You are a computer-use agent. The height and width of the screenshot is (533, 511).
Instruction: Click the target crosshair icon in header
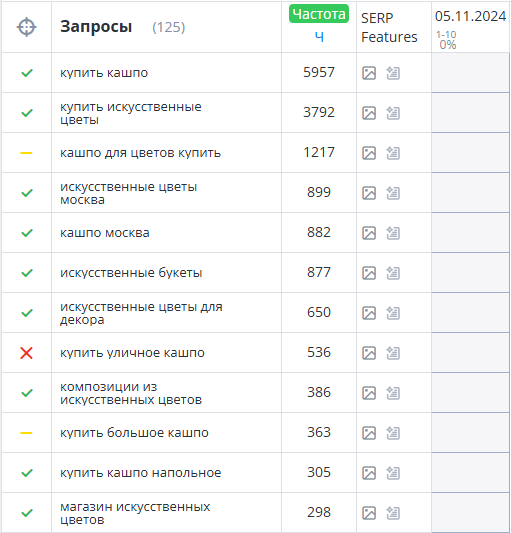(27, 27)
